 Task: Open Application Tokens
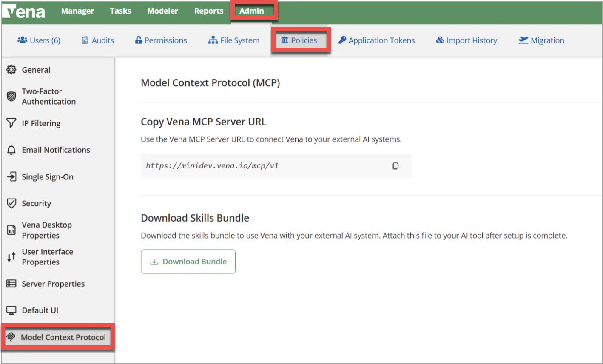coord(377,40)
